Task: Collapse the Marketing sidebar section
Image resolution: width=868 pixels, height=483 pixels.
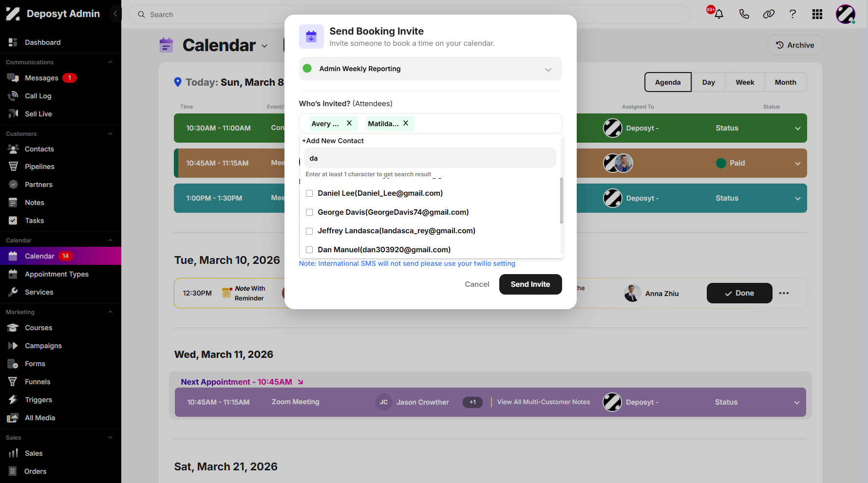Action: pyautogui.click(x=110, y=312)
